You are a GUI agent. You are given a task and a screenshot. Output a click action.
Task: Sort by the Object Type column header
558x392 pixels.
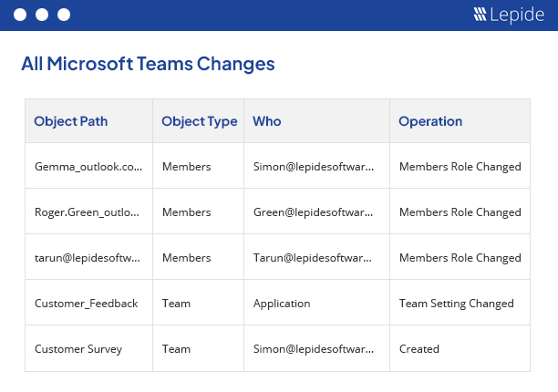200,121
